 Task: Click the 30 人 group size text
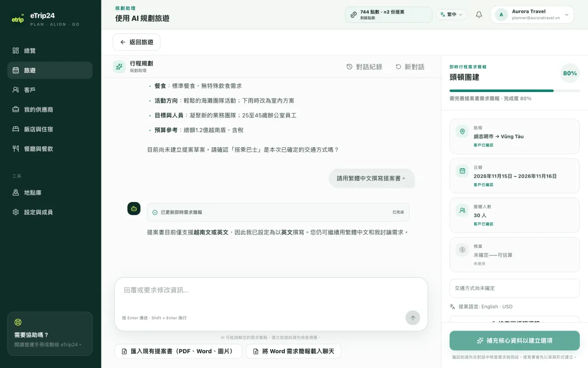click(x=480, y=216)
